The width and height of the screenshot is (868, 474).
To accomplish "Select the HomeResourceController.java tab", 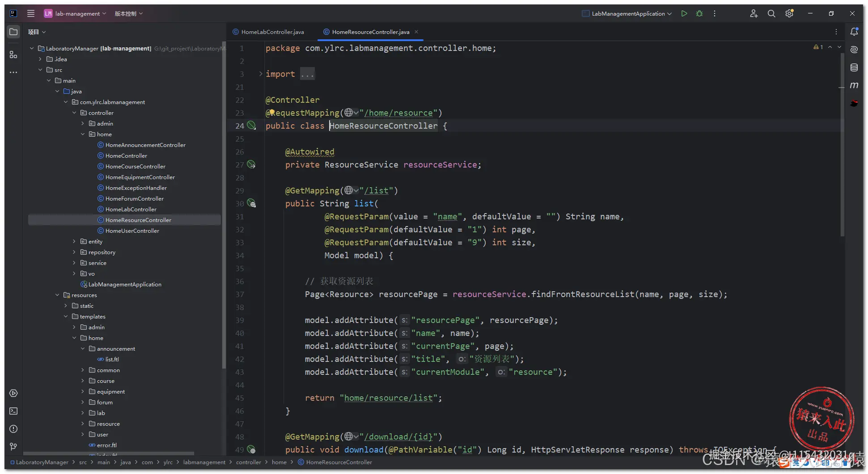I will [371, 32].
